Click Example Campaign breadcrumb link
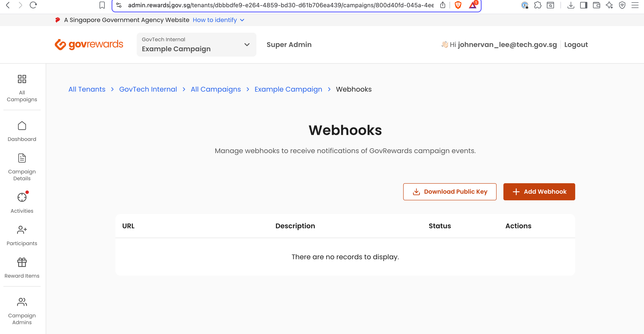The height and width of the screenshot is (334, 644). click(x=288, y=89)
